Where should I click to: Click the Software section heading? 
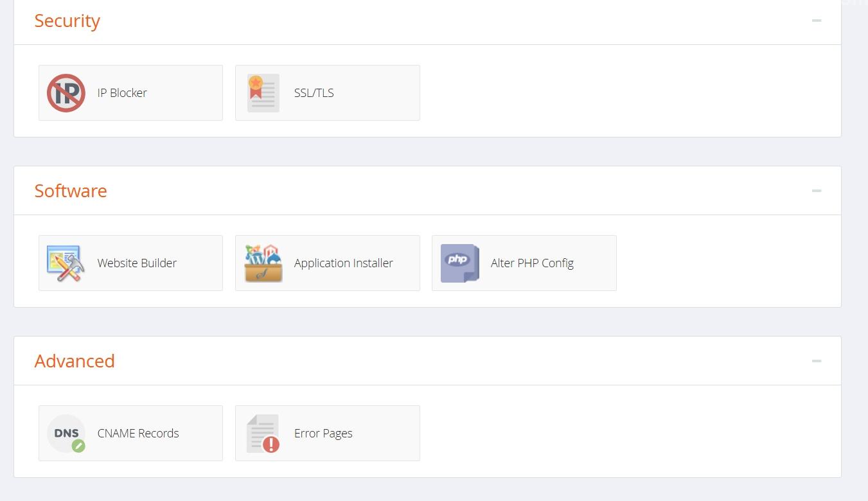pos(71,191)
